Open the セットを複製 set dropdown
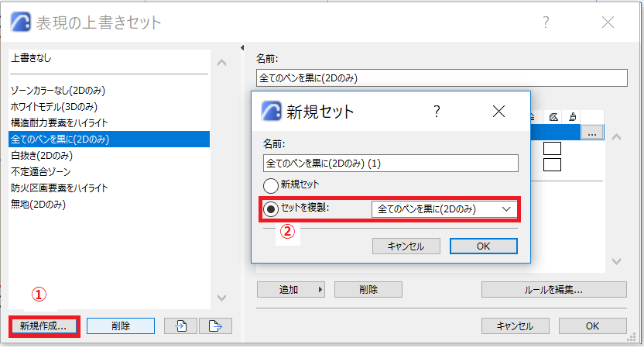 pos(444,209)
